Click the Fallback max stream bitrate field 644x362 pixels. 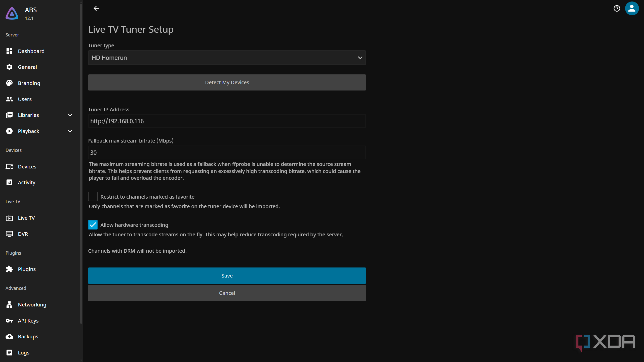tap(227, 153)
